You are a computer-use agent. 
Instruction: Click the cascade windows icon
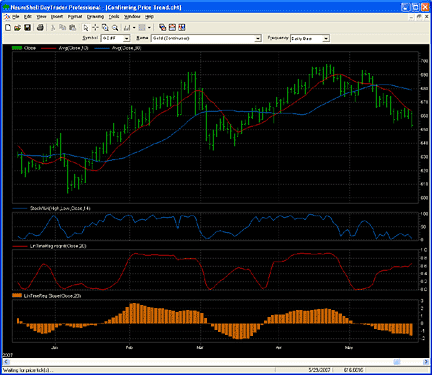point(162,28)
